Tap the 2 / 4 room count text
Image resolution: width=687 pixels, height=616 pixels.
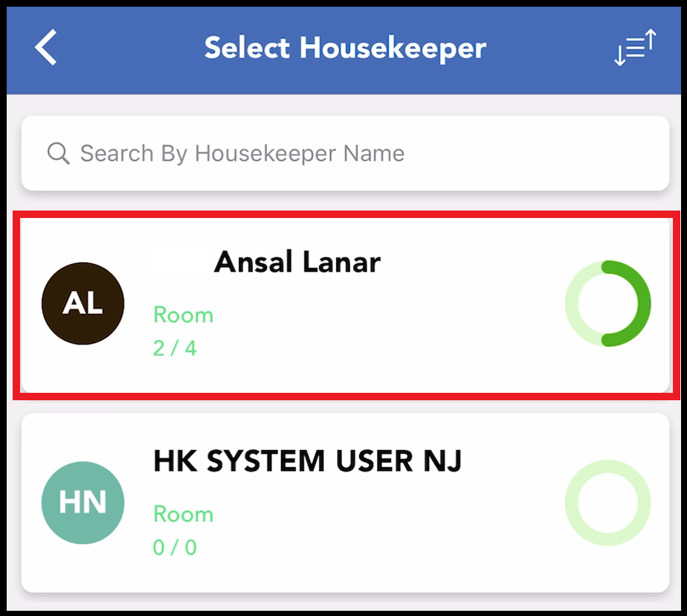pyautogui.click(x=175, y=348)
